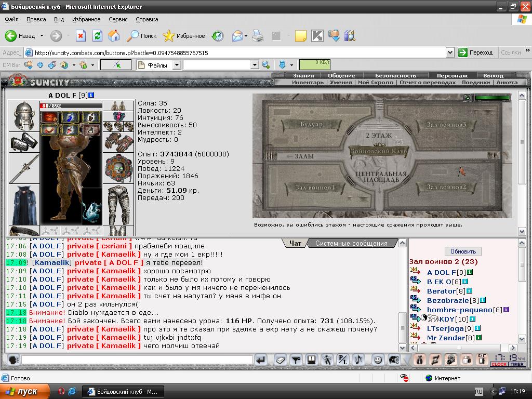Open the info icon next to KDY
The height and width of the screenshot is (399, 532).
click(472, 319)
